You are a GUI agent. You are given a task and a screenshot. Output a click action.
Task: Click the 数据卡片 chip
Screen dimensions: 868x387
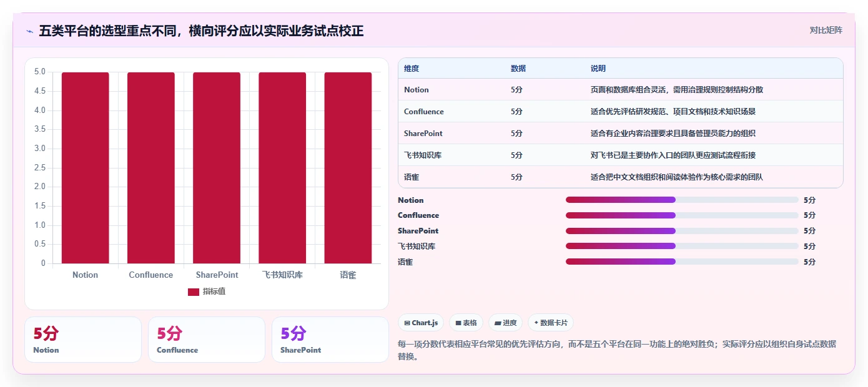pyautogui.click(x=551, y=323)
